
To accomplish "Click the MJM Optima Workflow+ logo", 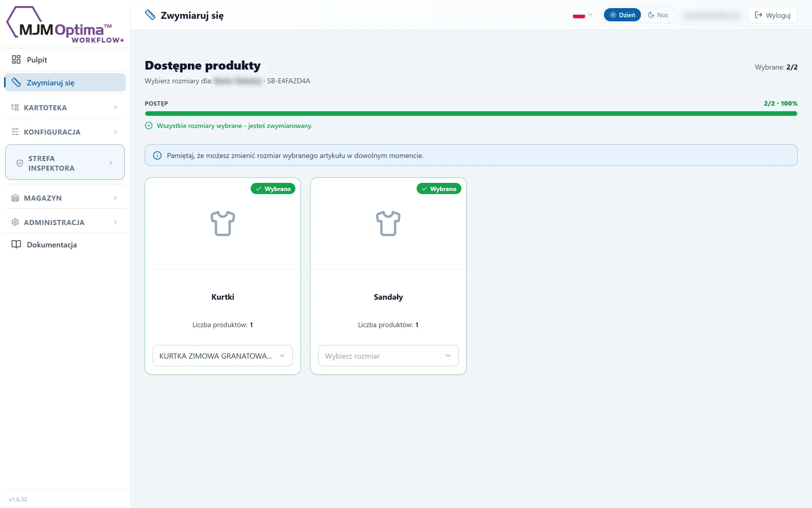I will tap(65, 24).
